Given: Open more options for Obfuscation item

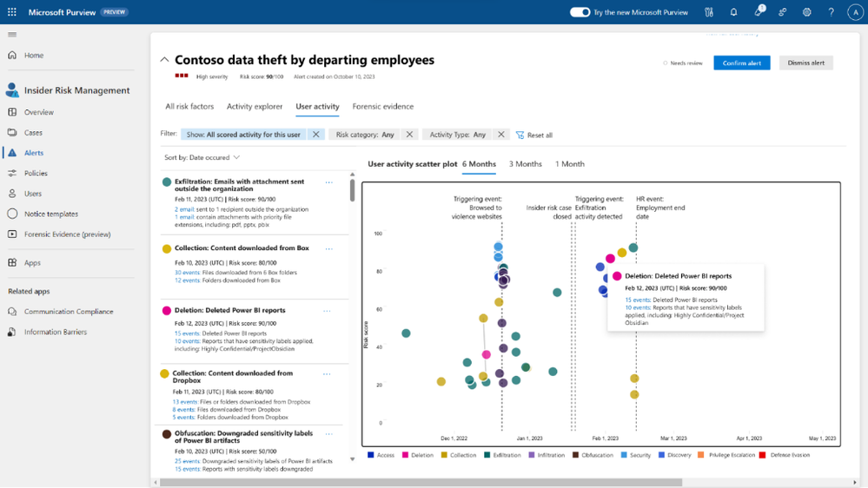Looking at the screenshot, I should (328, 434).
